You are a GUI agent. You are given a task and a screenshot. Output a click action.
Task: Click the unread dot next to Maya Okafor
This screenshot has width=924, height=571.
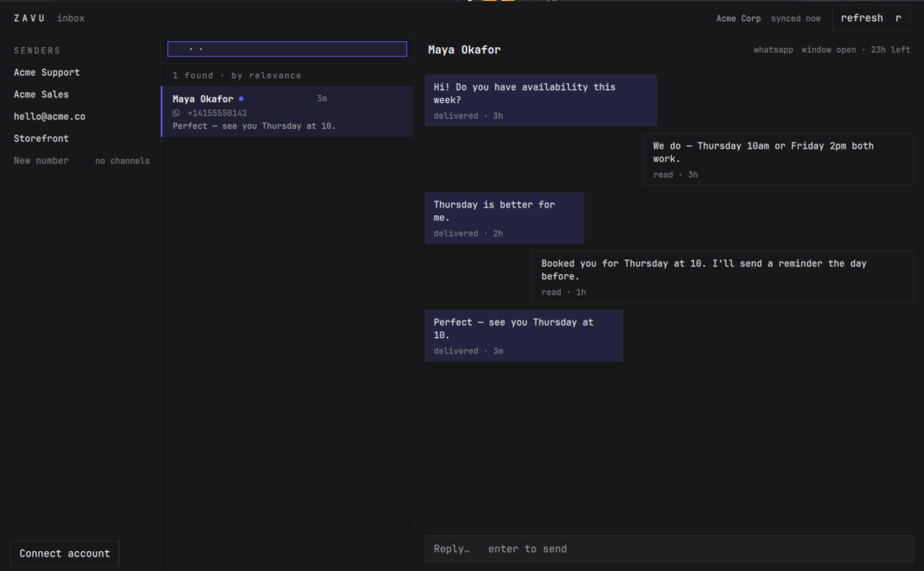coord(241,98)
